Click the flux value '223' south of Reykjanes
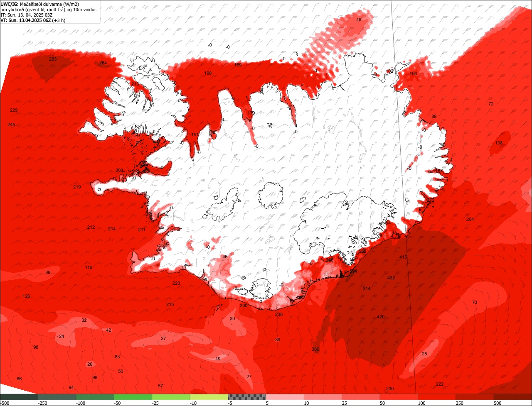This screenshot has height=406, width=532. tap(176, 283)
